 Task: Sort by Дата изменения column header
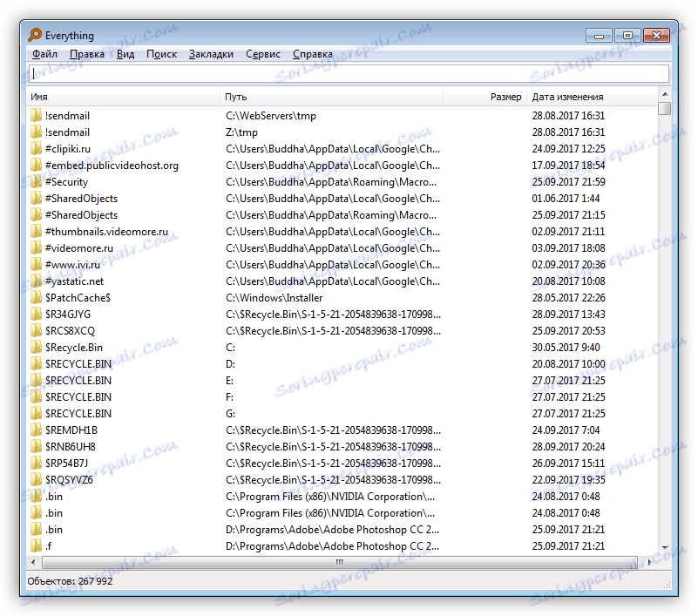click(x=592, y=97)
